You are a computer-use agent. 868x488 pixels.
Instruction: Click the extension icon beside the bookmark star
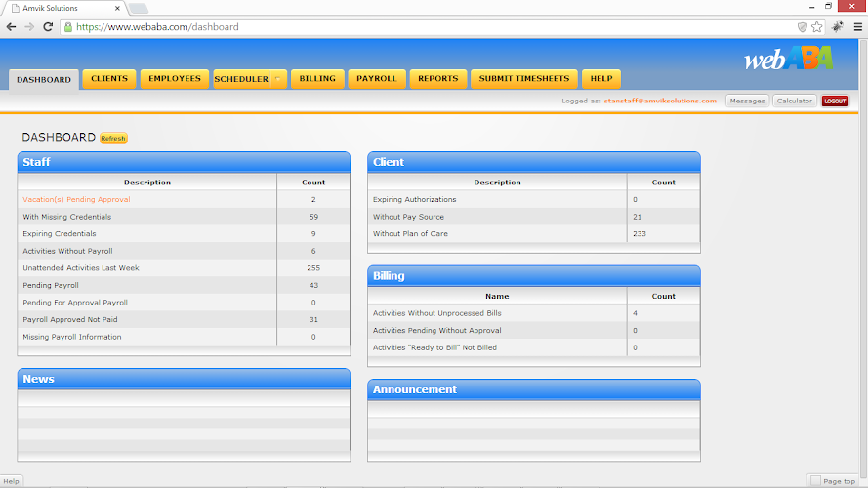(837, 27)
